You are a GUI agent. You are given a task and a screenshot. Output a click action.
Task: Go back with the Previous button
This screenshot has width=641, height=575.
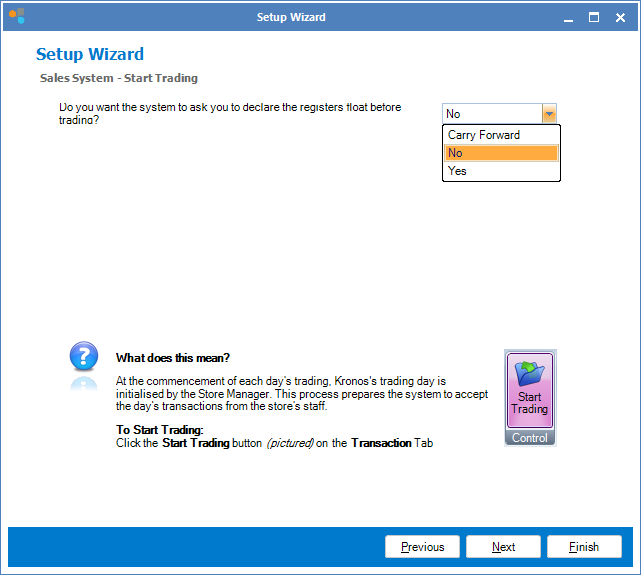pos(422,547)
